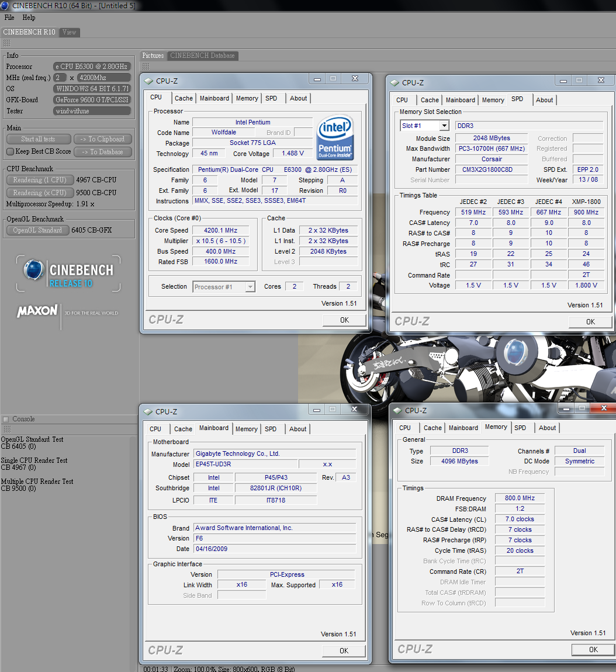Click OK in the CPU tab CPU-Z window
The image size is (616, 672).
(x=345, y=320)
